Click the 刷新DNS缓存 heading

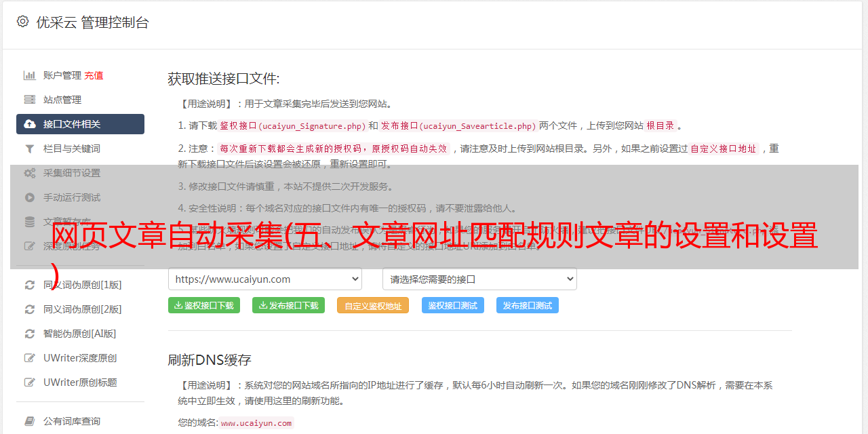210,359
